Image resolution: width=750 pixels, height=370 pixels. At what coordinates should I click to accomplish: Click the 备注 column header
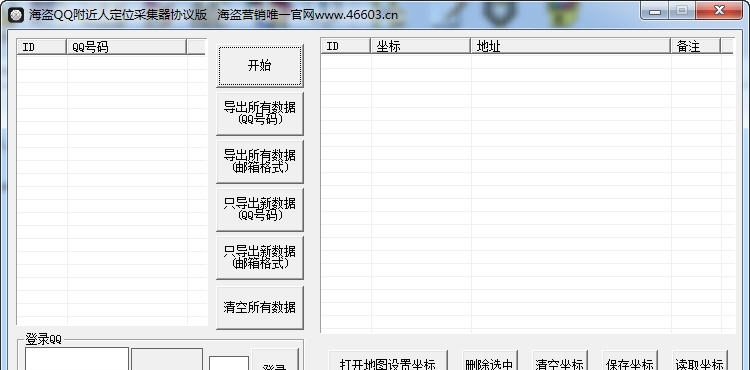point(695,46)
